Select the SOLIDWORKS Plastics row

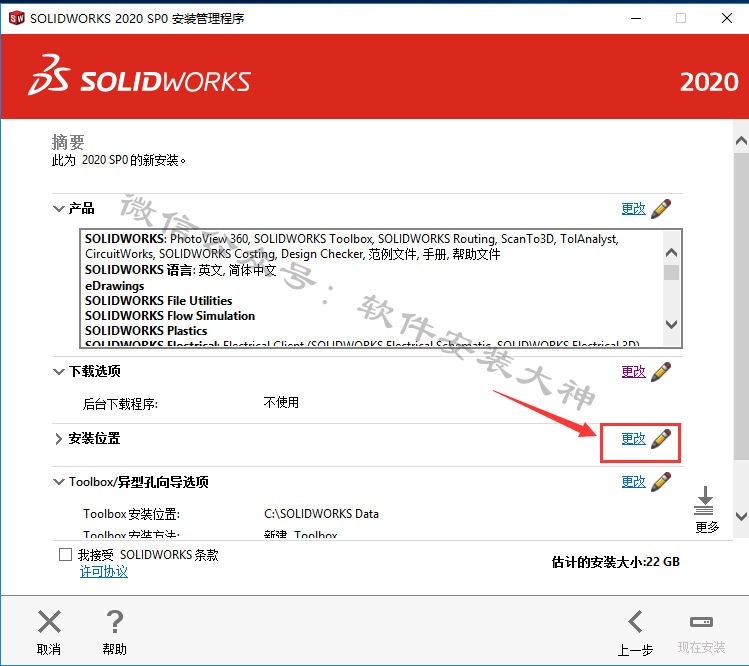tap(146, 331)
